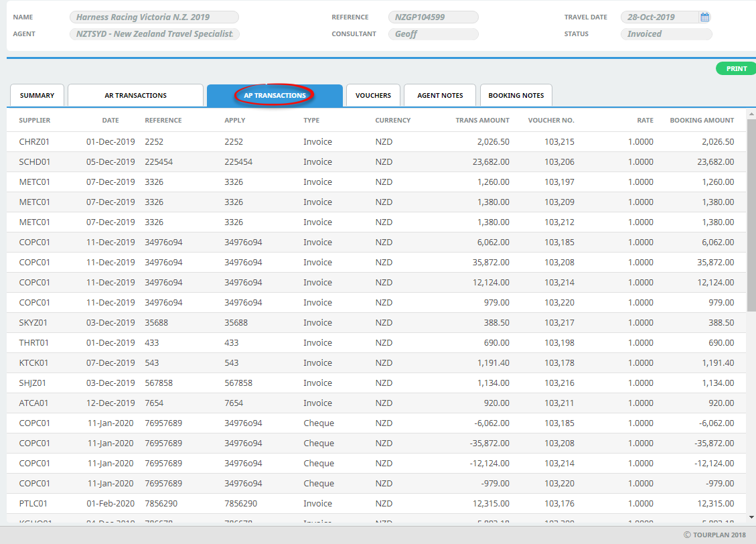
Task: Click the date 05-Dec-2019
Action: (110, 162)
